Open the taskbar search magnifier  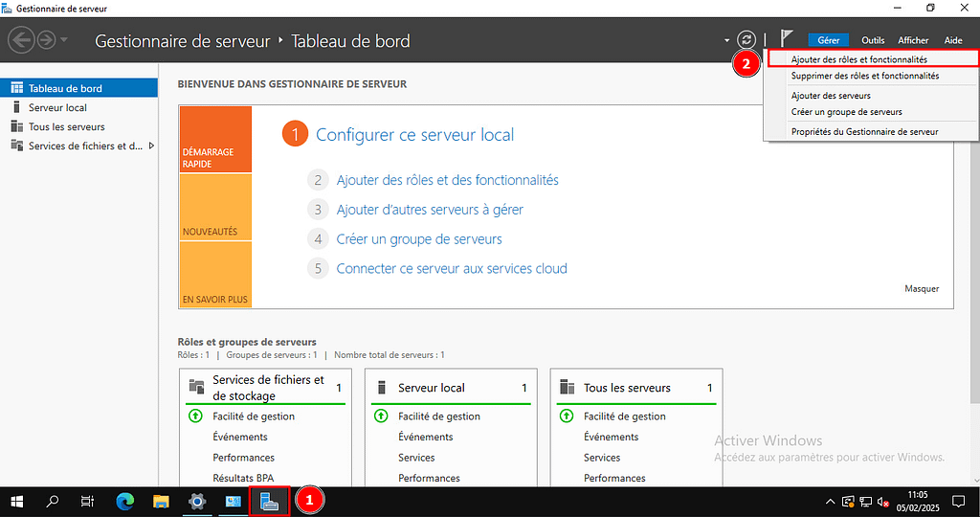pyautogui.click(x=53, y=501)
